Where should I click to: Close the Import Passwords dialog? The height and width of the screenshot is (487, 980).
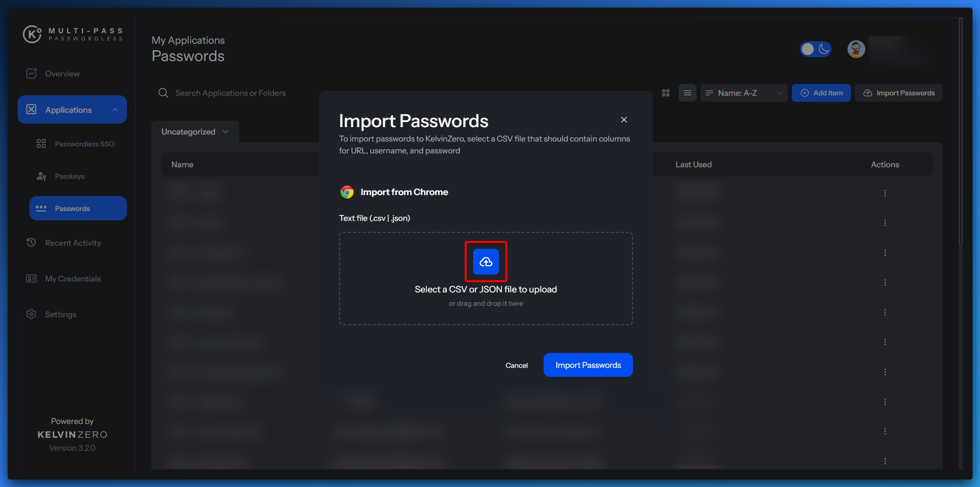coord(624,120)
